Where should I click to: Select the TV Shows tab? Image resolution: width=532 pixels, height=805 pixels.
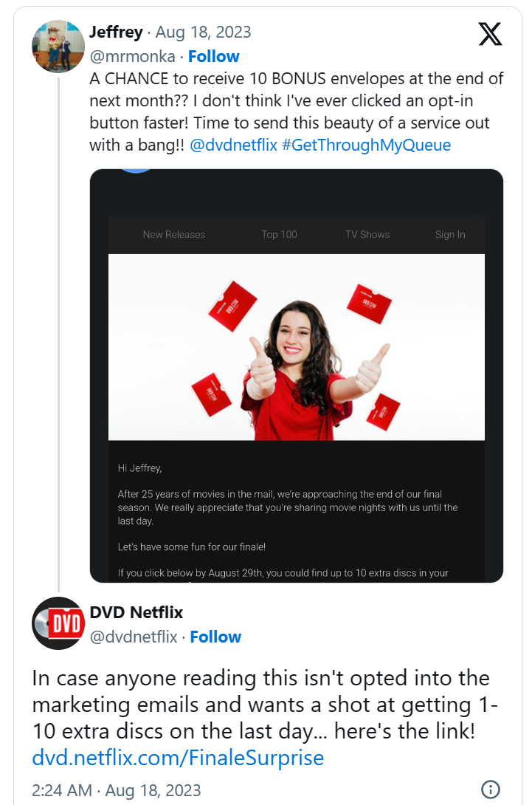click(x=367, y=234)
